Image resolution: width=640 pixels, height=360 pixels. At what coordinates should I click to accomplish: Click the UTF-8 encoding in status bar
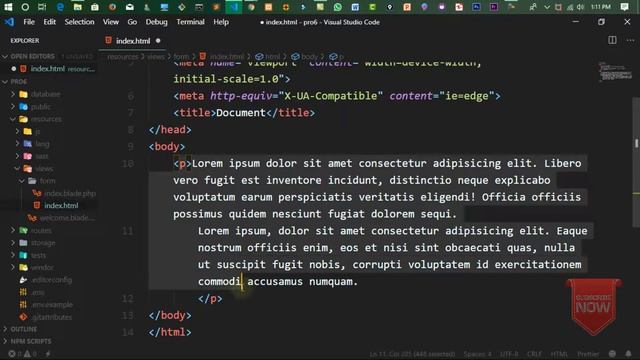point(509,354)
